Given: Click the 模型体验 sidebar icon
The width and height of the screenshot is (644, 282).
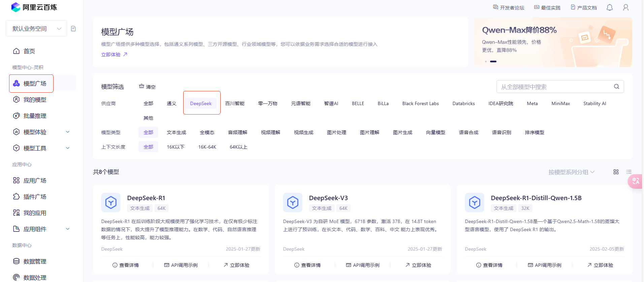Looking at the screenshot, I should pyautogui.click(x=16, y=132).
